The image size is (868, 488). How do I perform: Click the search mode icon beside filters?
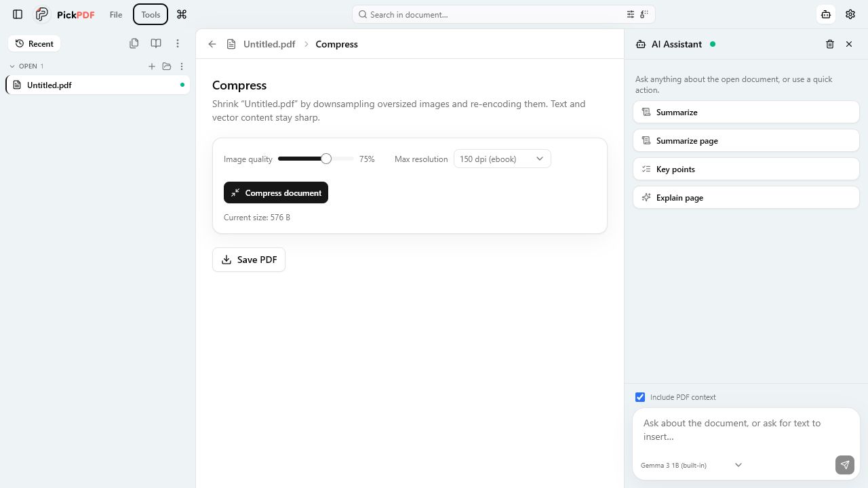644,14
